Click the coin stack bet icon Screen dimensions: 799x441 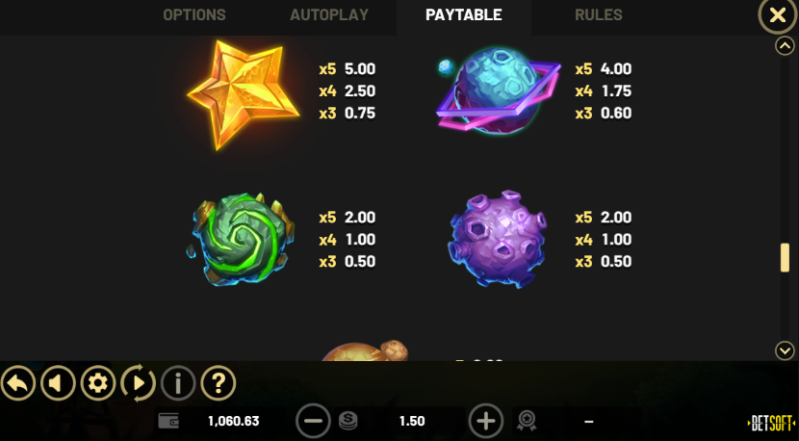[x=348, y=421]
